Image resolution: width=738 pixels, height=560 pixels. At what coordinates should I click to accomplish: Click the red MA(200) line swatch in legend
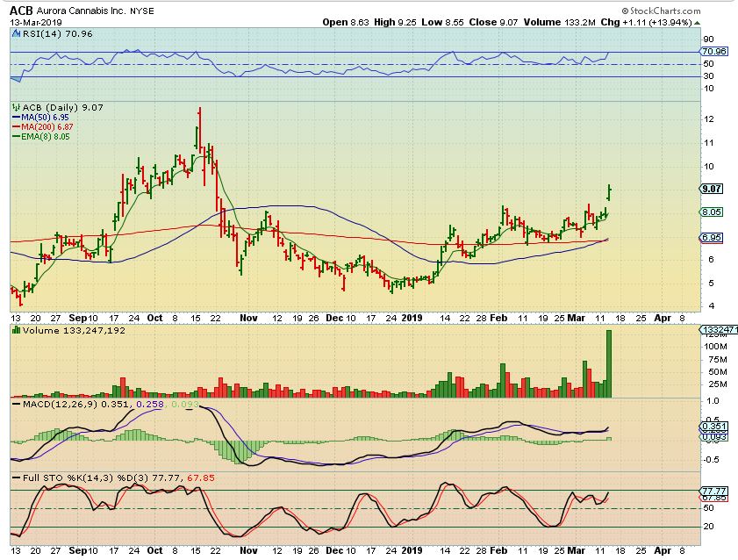coord(16,127)
